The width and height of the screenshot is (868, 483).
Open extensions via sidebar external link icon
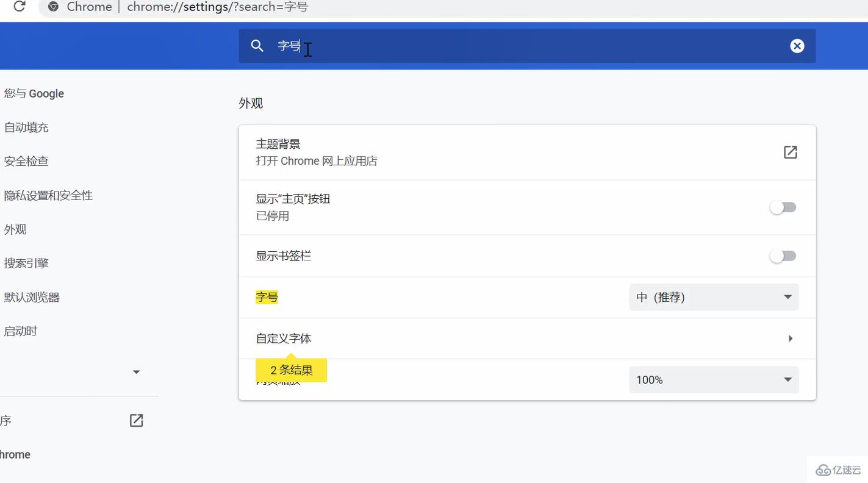click(136, 420)
